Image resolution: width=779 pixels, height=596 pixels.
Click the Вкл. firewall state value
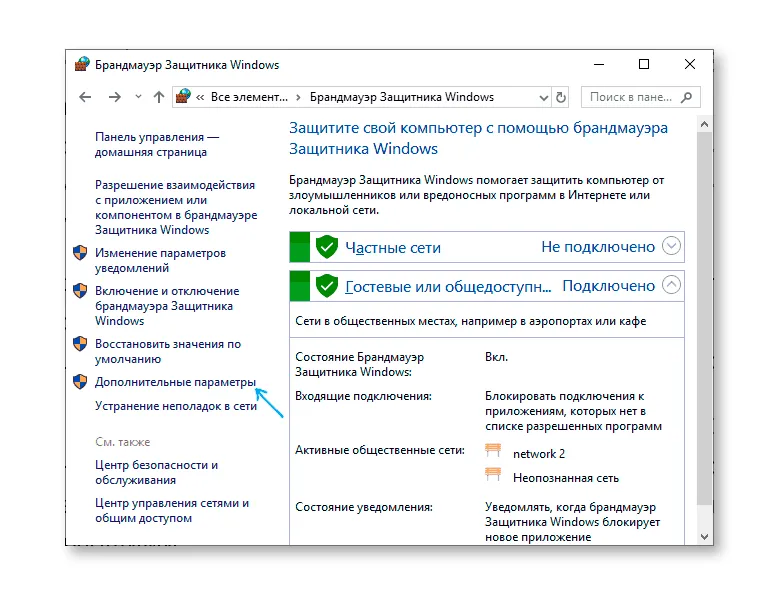point(496,357)
